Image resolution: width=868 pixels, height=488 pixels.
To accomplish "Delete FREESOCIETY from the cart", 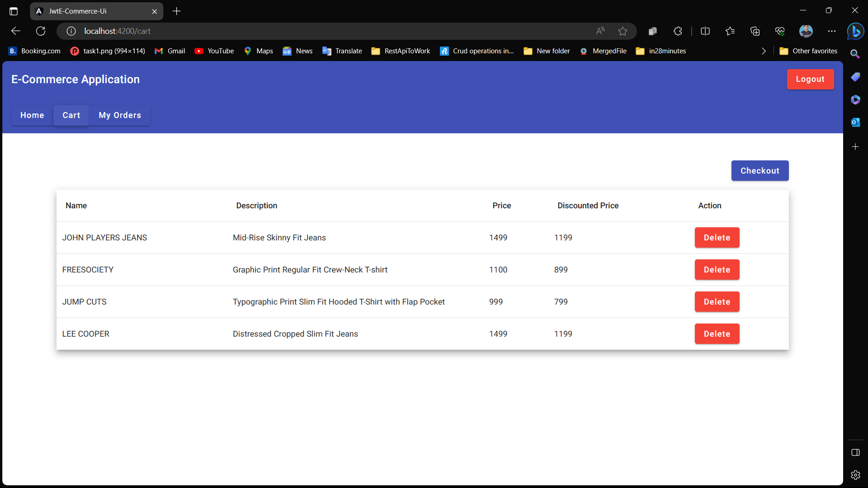I will click(717, 269).
